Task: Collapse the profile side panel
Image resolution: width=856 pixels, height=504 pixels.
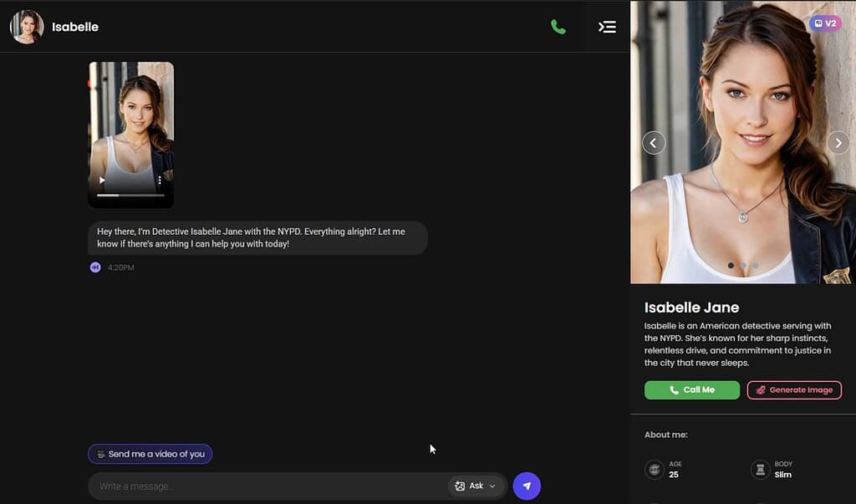Action: pyautogui.click(x=607, y=27)
